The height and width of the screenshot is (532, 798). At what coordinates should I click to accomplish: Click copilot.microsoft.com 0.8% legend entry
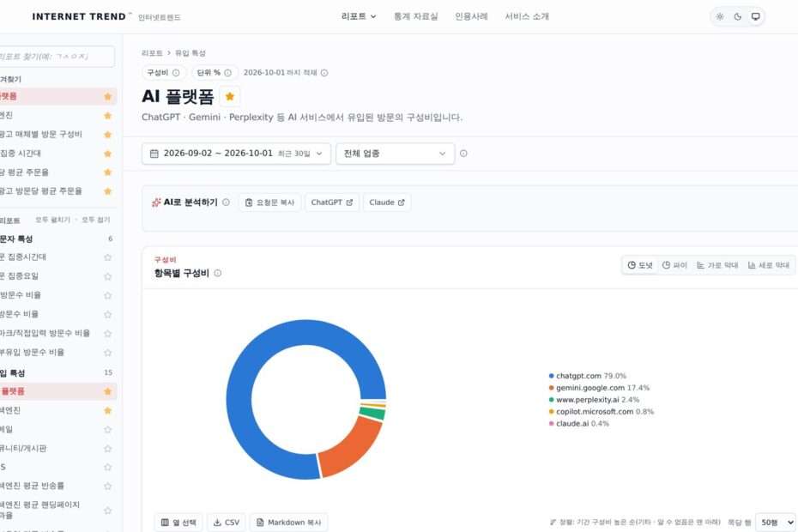(601, 411)
